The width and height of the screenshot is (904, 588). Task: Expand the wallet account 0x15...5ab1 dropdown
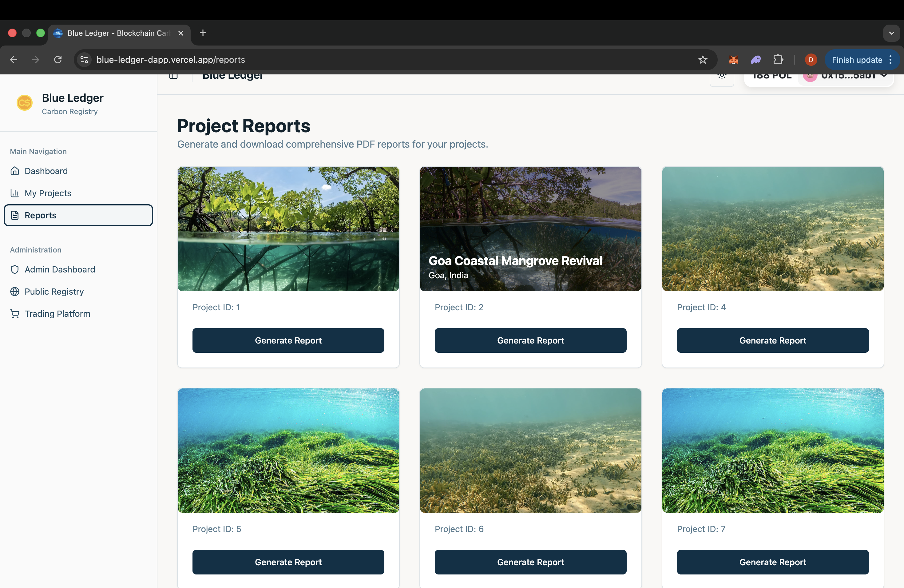point(847,77)
